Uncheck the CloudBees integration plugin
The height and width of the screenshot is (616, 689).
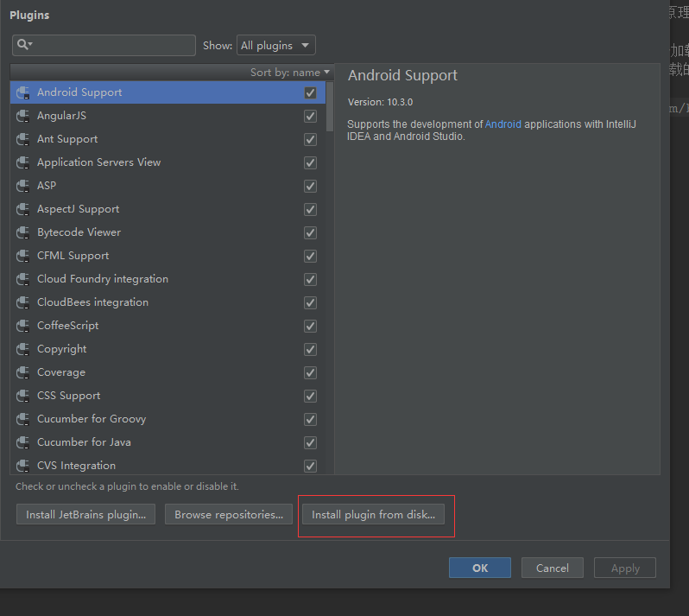pos(310,302)
